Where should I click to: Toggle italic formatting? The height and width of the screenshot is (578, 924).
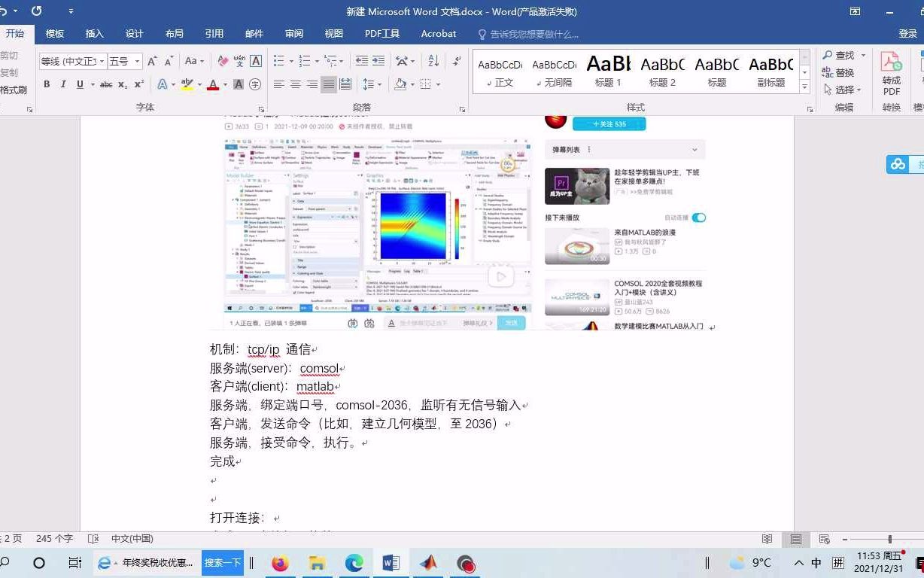tap(63, 84)
